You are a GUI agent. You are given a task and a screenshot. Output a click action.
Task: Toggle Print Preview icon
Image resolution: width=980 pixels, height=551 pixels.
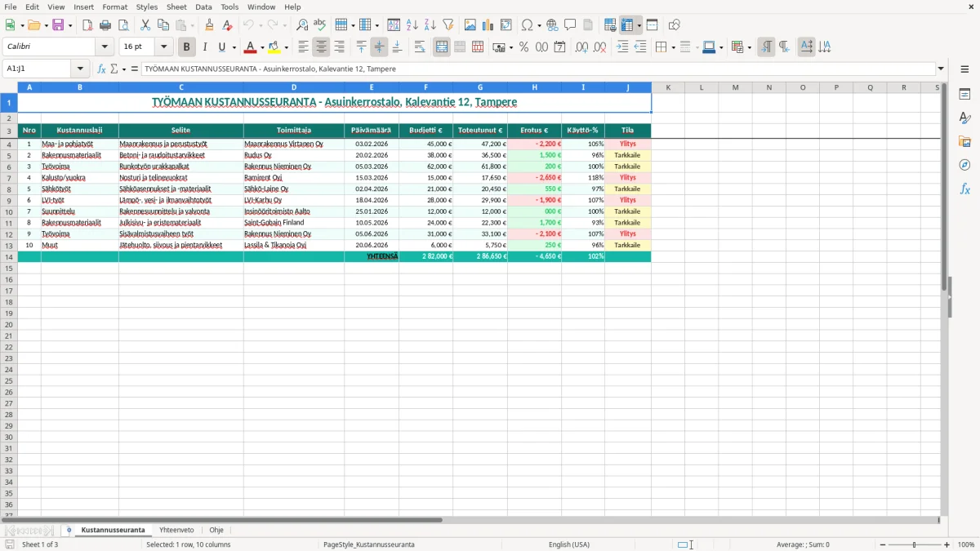coord(123,25)
